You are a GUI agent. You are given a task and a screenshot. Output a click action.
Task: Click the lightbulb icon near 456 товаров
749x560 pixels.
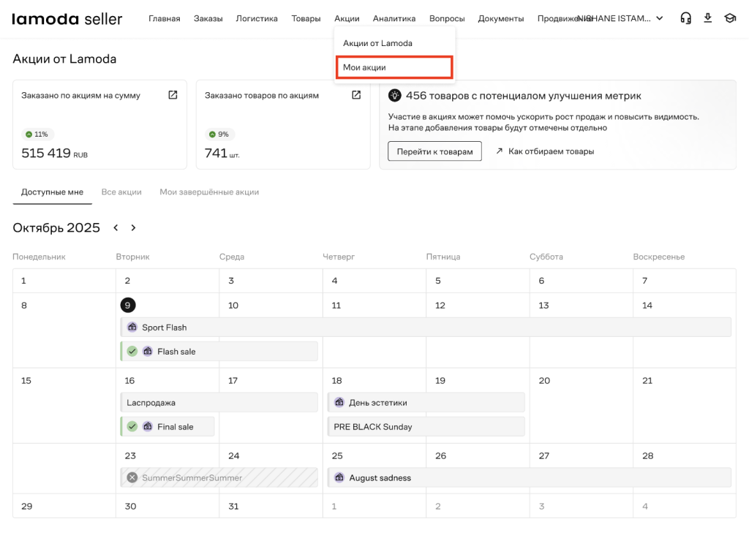[x=394, y=96]
